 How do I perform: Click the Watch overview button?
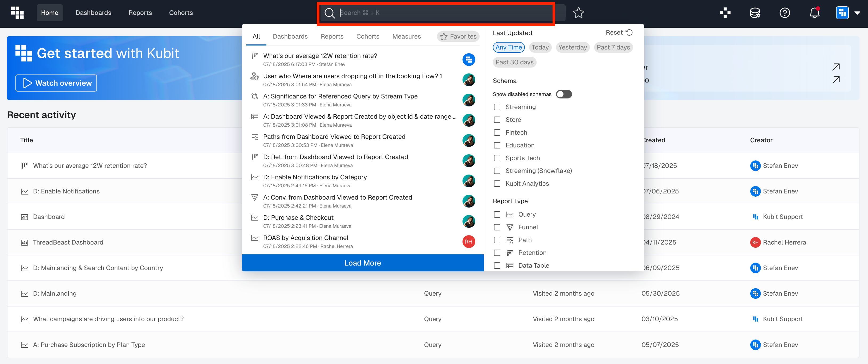(56, 83)
